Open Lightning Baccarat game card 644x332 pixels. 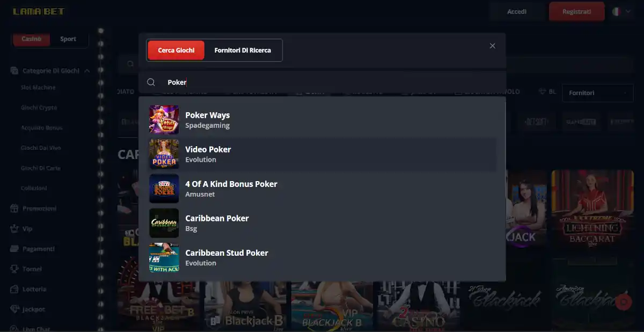pyautogui.click(x=592, y=210)
